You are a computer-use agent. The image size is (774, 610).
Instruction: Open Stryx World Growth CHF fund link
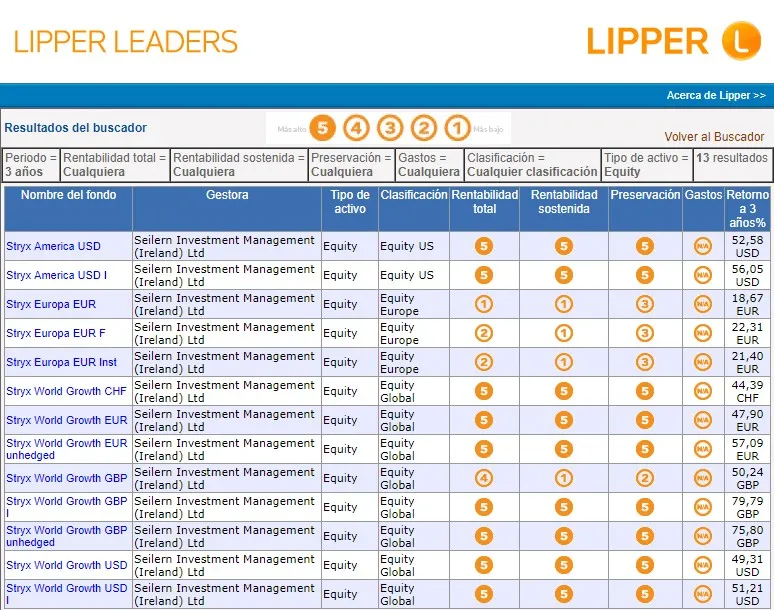tap(66, 391)
